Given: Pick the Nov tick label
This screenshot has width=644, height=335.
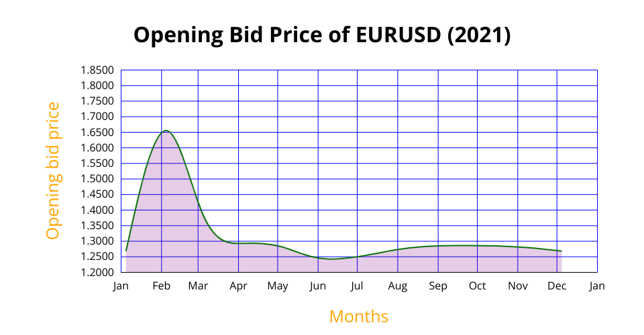Looking at the screenshot, I should click(x=518, y=286).
